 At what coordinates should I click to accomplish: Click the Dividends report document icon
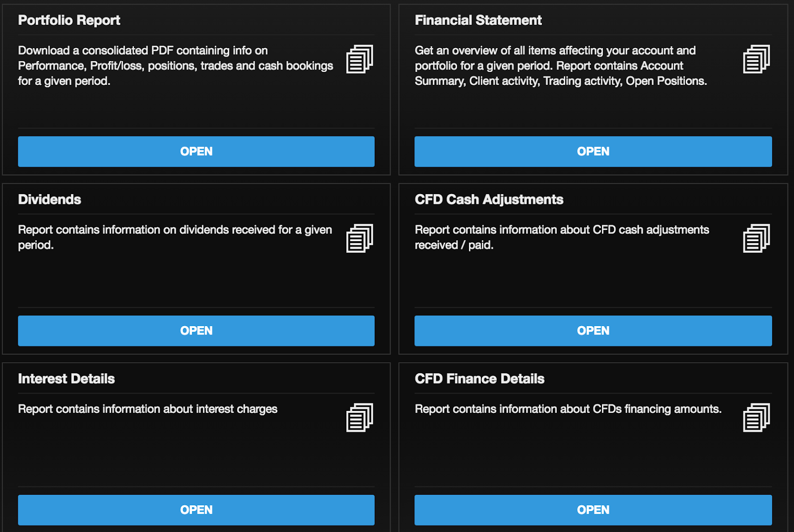click(360, 238)
